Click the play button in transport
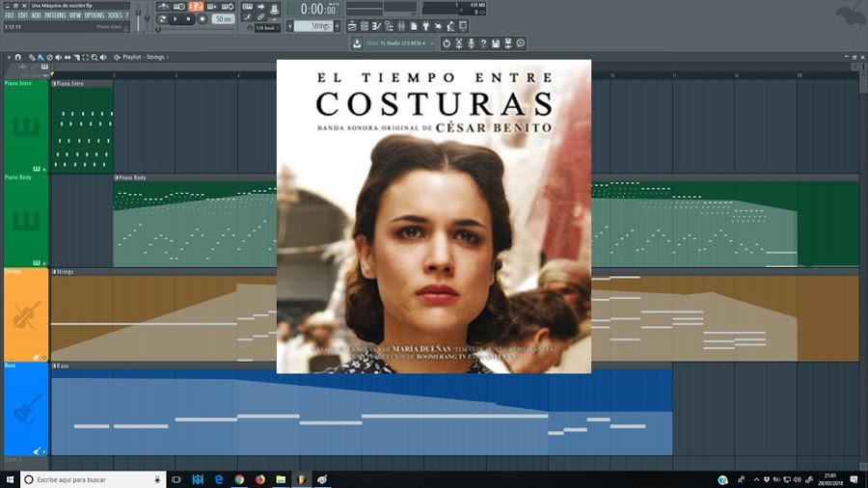This screenshot has width=868, height=488. 175,19
